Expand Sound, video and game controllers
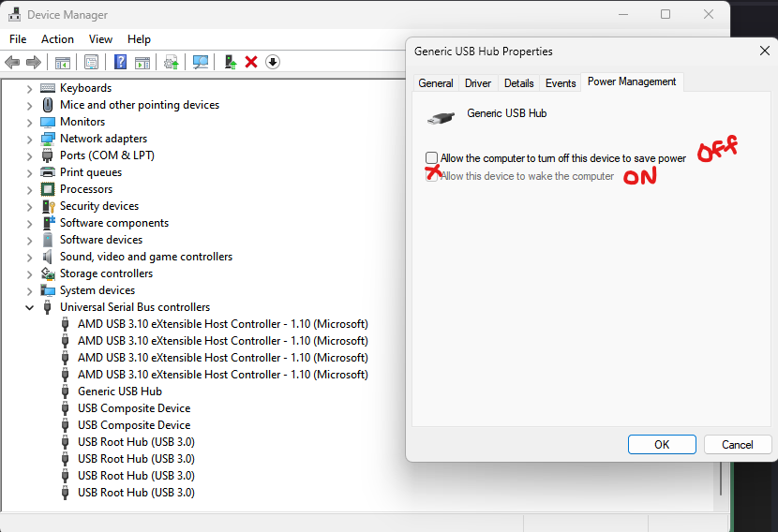This screenshot has width=778, height=532. click(x=29, y=258)
